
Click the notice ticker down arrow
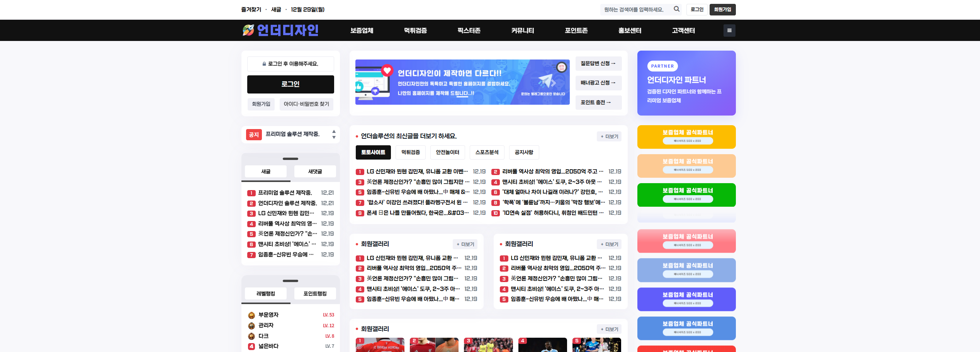click(x=334, y=138)
